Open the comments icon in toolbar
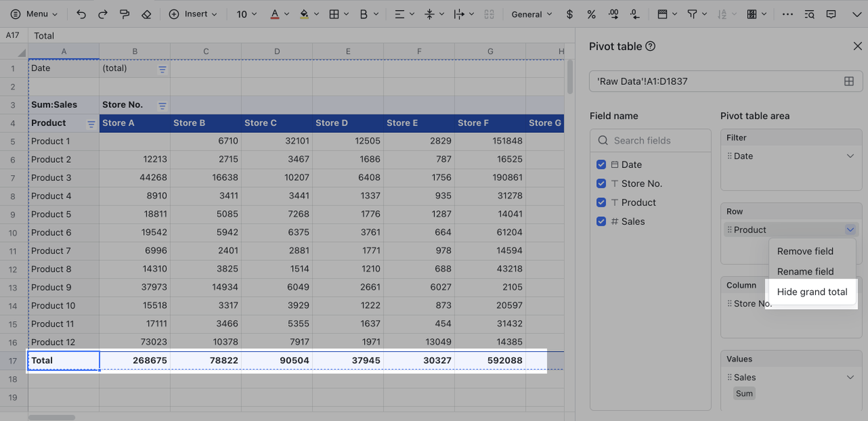868x421 pixels. coord(831,14)
